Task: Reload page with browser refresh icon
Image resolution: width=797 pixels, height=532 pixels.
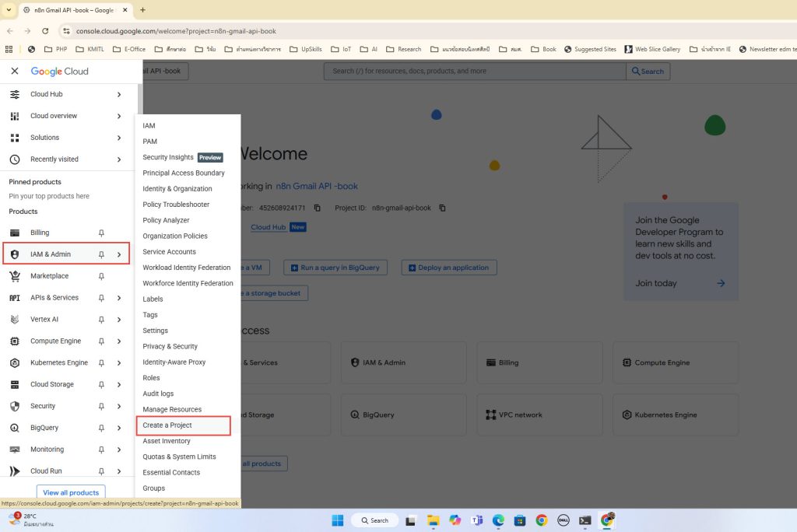Action: click(x=46, y=31)
